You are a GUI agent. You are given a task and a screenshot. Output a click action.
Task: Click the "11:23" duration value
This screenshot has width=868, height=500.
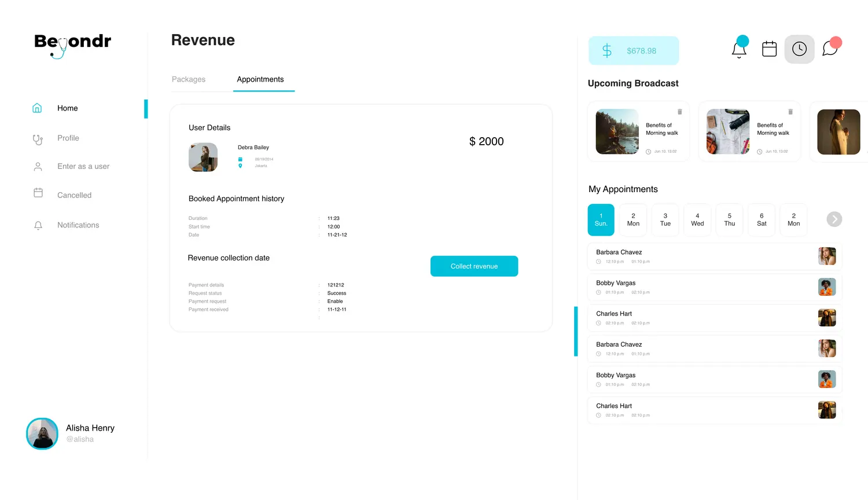(333, 219)
